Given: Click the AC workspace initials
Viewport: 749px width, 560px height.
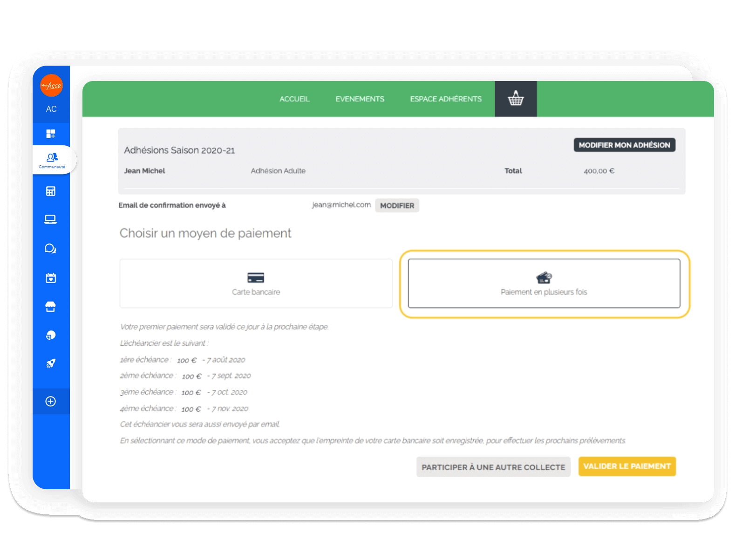Looking at the screenshot, I should [x=51, y=108].
